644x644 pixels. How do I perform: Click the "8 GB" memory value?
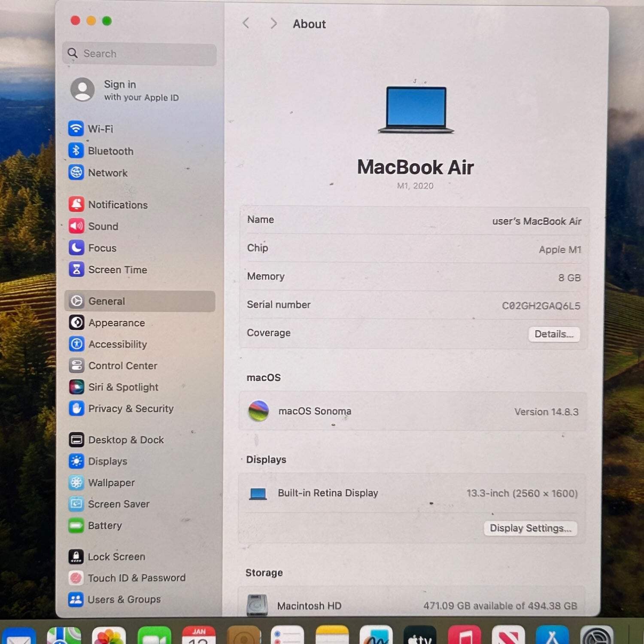tap(569, 278)
